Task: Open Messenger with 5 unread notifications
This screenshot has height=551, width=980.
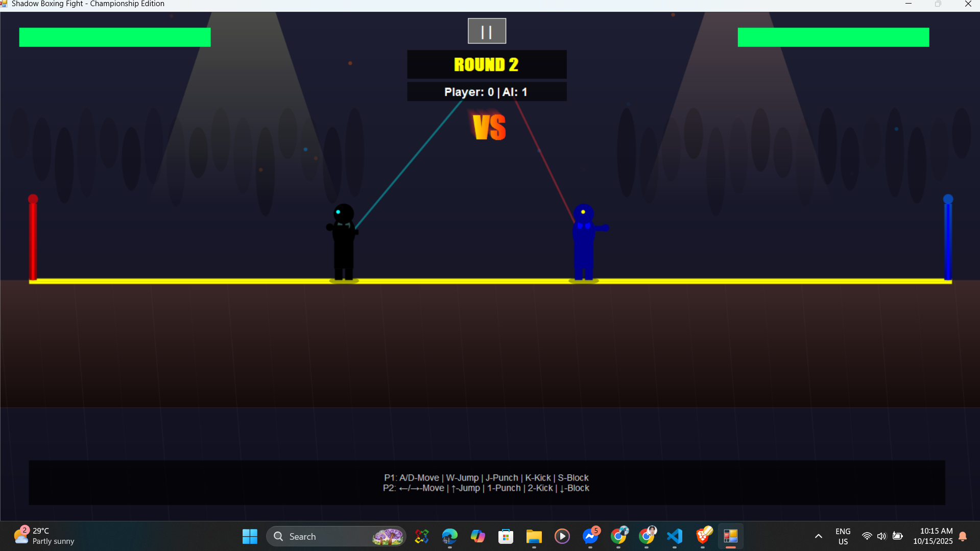Action: [590, 536]
